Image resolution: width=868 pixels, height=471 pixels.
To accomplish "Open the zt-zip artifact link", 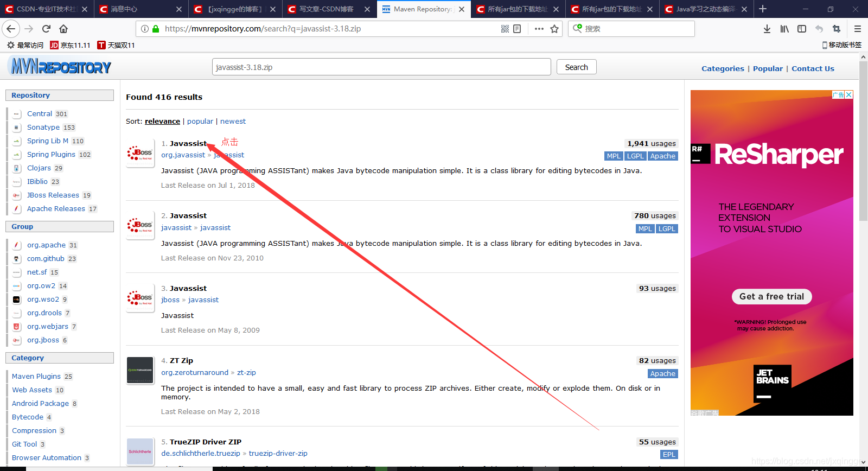I will coord(246,372).
